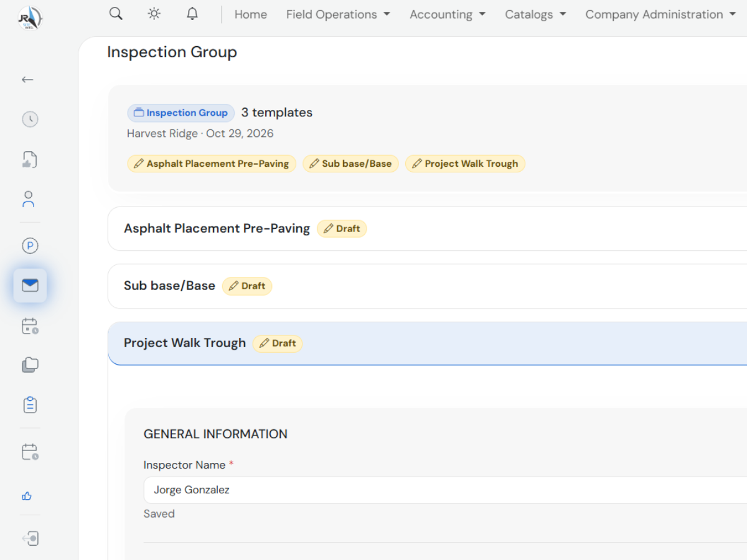Screen dimensions: 747x560
Task: Go back with the left arrow sidebar icon
Action: click(x=27, y=80)
